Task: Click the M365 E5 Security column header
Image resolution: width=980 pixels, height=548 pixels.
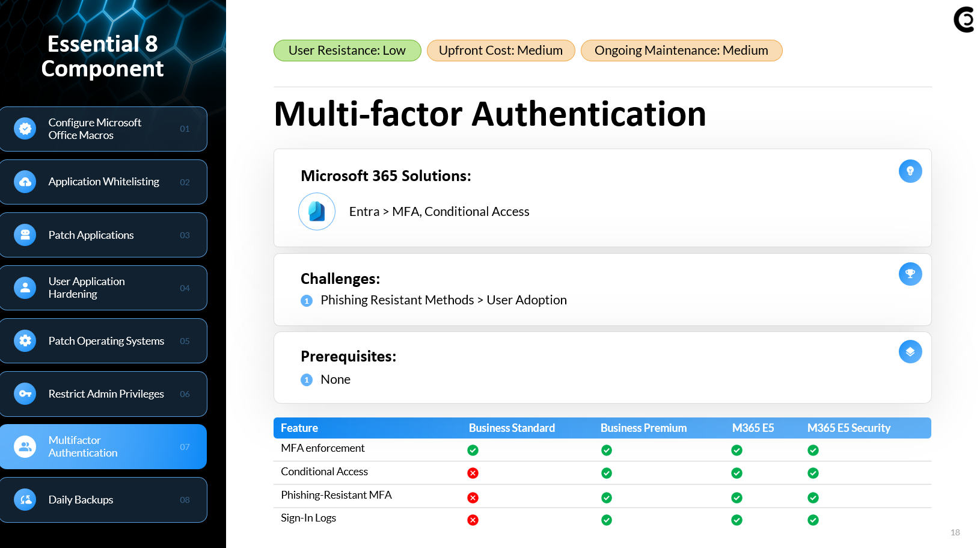Action: click(848, 428)
